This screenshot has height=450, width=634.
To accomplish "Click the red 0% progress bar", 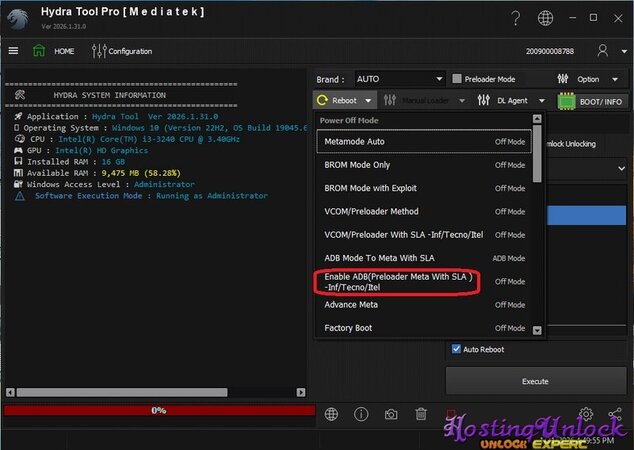I will point(158,410).
